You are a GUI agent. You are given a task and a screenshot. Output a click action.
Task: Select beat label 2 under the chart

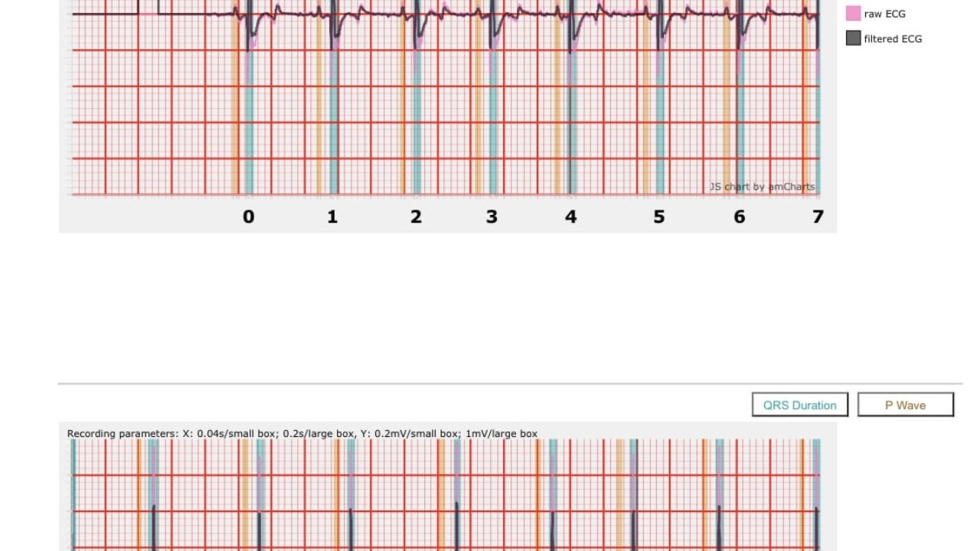(x=416, y=217)
